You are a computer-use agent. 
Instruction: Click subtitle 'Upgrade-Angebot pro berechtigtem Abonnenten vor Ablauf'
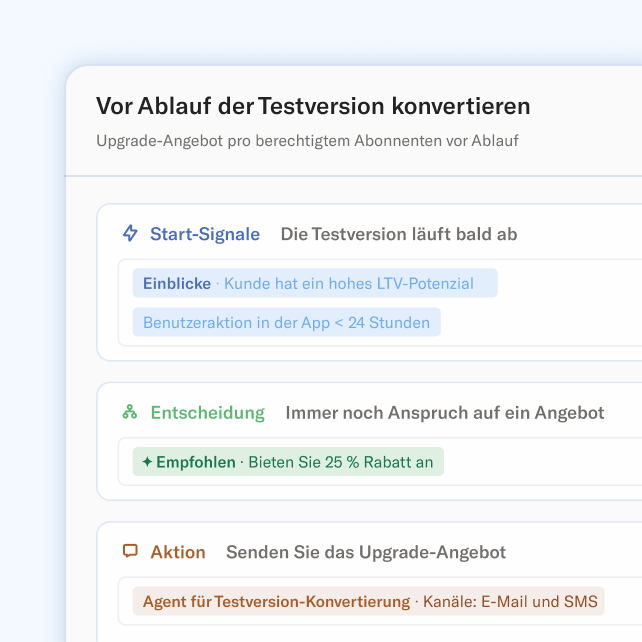(307, 141)
